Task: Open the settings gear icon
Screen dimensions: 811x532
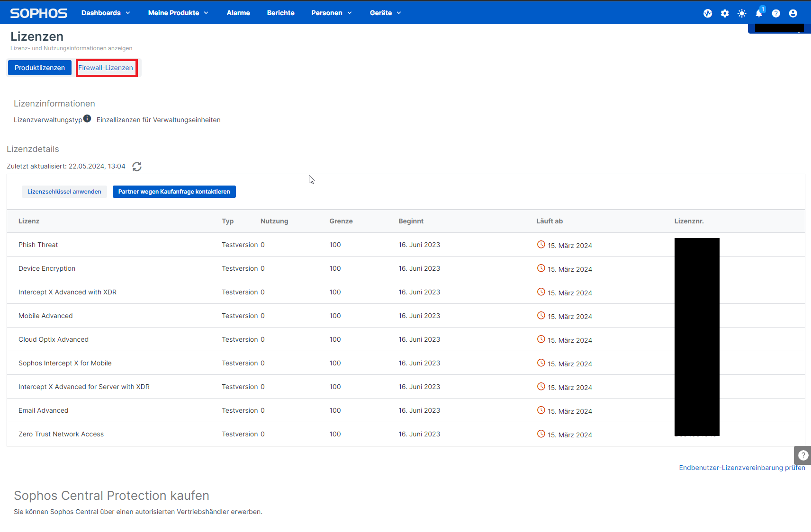Action: pyautogui.click(x=725, y=13)
